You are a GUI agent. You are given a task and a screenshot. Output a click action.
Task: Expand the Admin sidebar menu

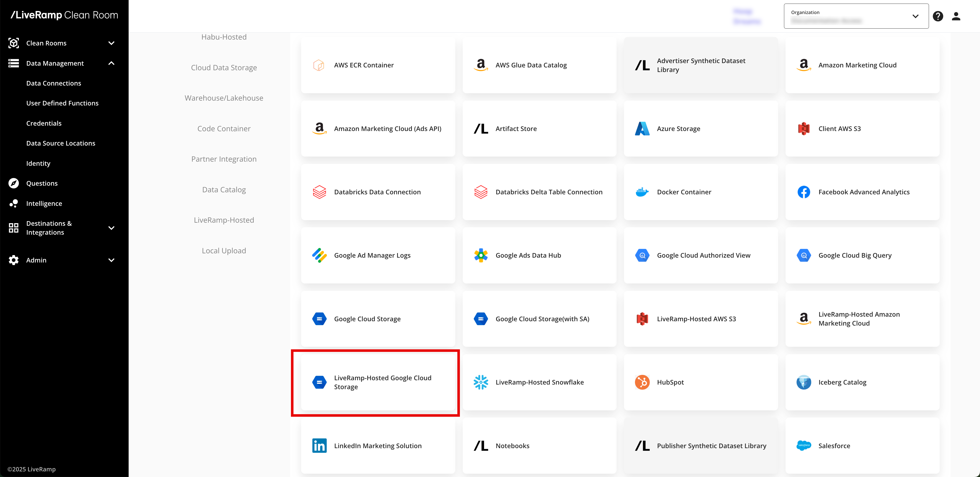tap(112, 260)
